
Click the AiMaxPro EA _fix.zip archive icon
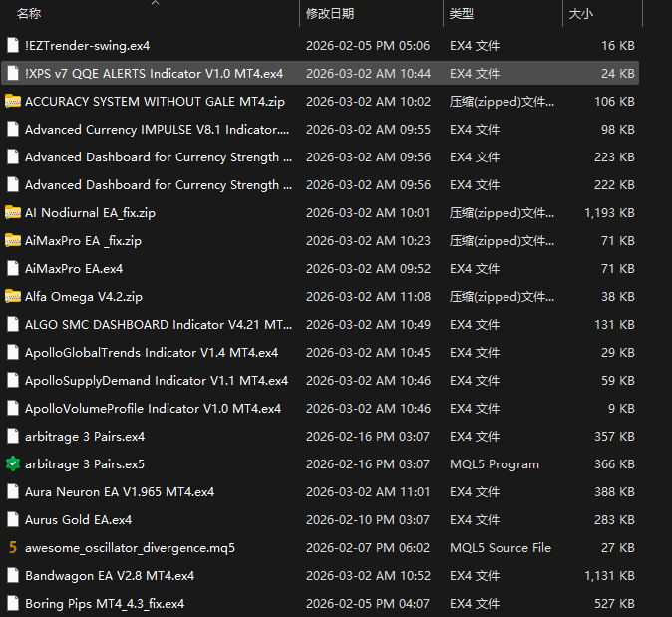13,240
